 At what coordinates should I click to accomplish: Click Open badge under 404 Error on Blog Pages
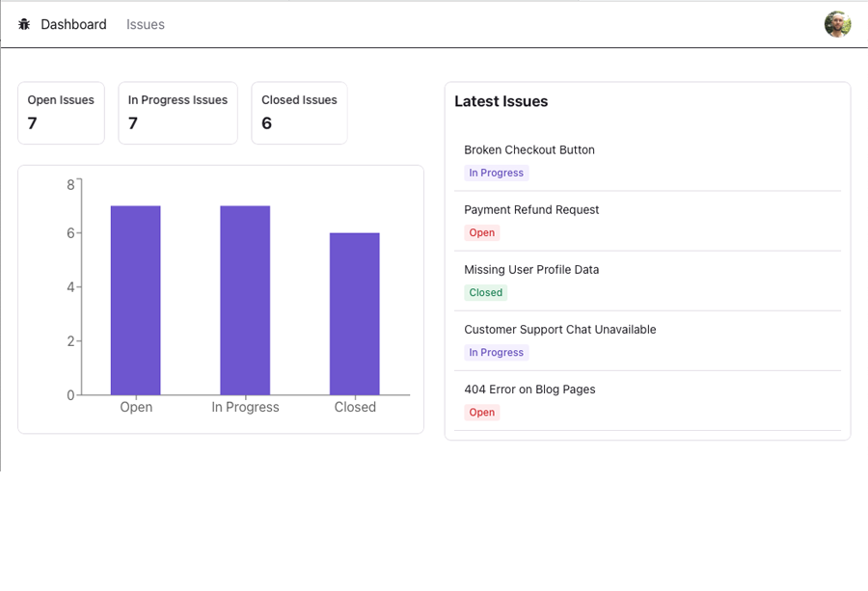(481, 413)
